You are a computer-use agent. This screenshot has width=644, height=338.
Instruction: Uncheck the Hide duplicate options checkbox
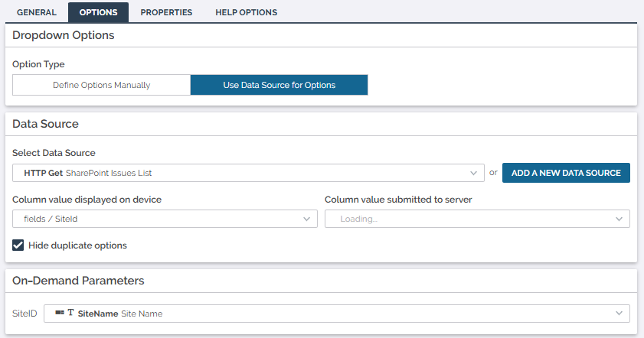tap(18, 245)
